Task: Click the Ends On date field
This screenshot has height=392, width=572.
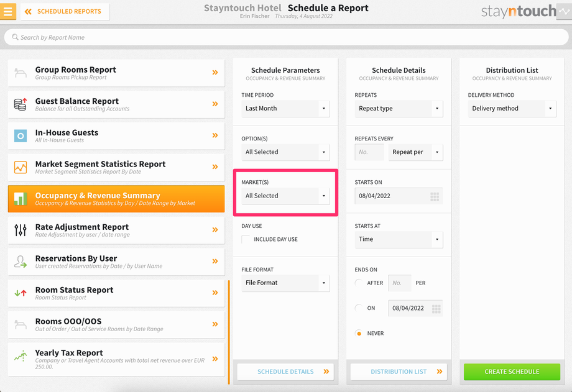Action: coord(415,308)
